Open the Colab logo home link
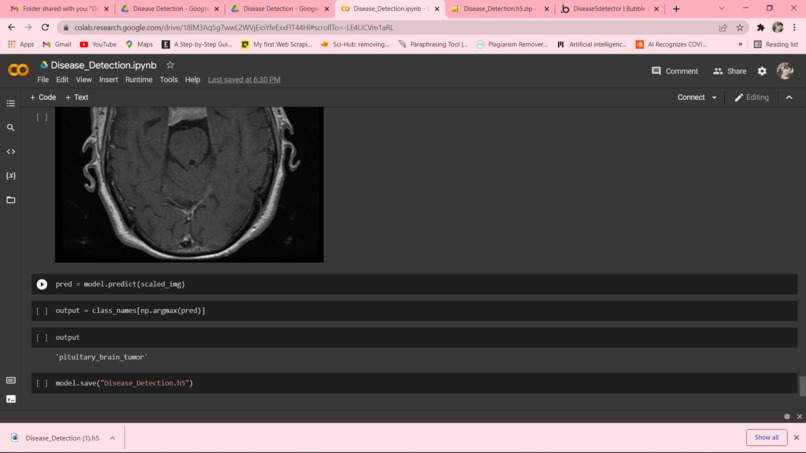The width and height of the screenshot is (806, 453). click(19, 70)
